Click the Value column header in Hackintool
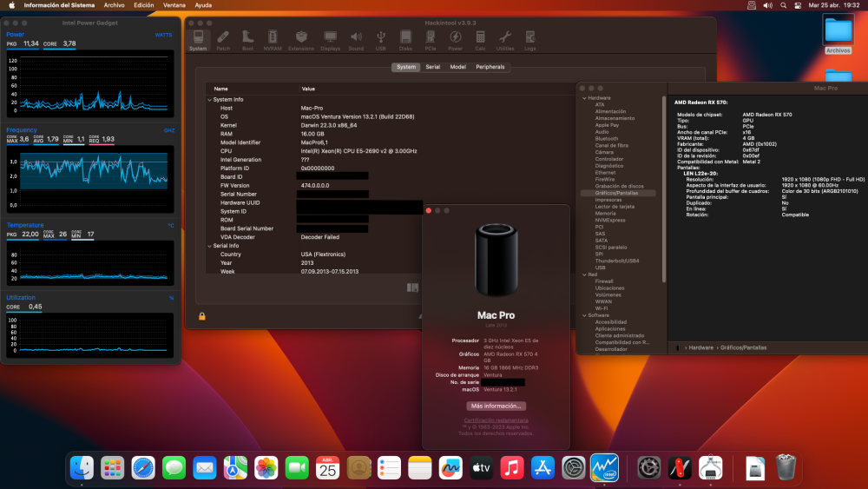Screen dimensions: 868x489 [308, 89]
